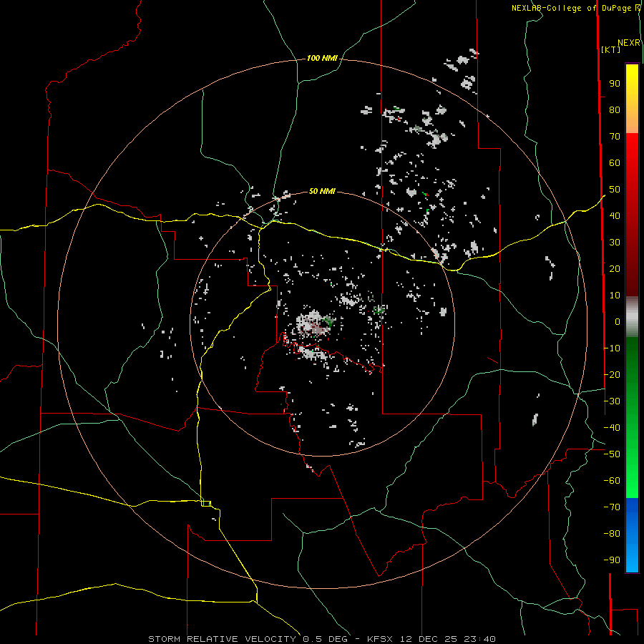This screenshot has width=644, height=644.
Task: Click the '-40' value on velocity scale
Action: pyautogui.click(x=612, y=428)
